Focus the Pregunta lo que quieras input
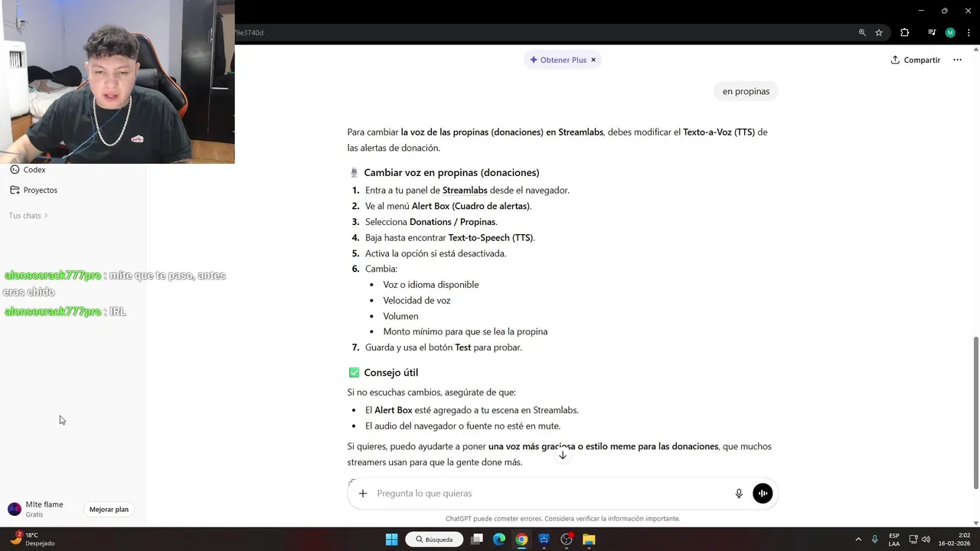980x551 pixels. pyautogui.click(x=551, y=494)
